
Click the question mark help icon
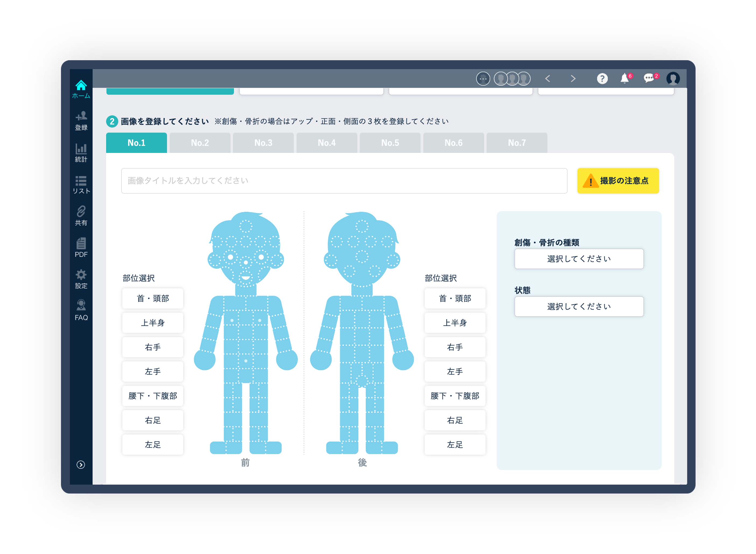tap(602, 78)
